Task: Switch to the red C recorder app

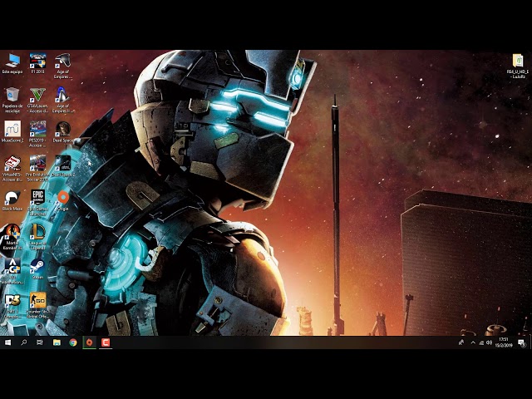Action: pos(106,342)
